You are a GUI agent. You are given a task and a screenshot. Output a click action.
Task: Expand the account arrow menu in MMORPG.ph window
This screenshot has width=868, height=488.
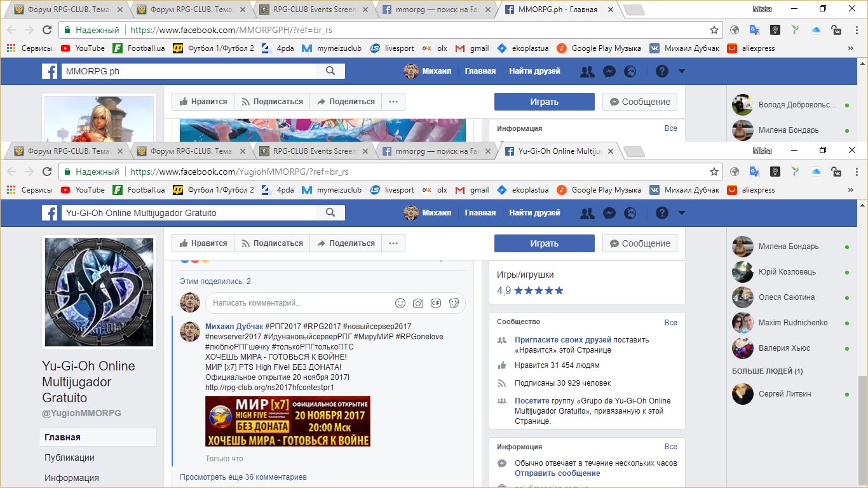point(682,71)
